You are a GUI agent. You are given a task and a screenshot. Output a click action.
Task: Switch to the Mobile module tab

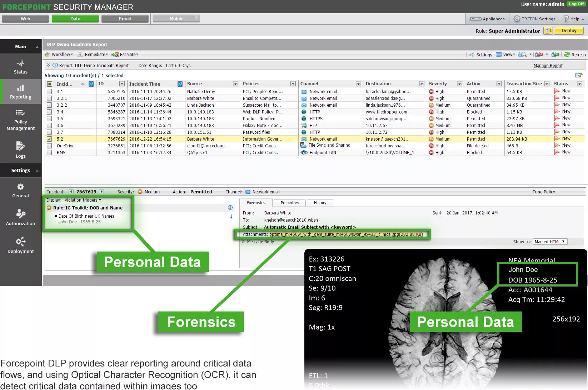[176, 19]
